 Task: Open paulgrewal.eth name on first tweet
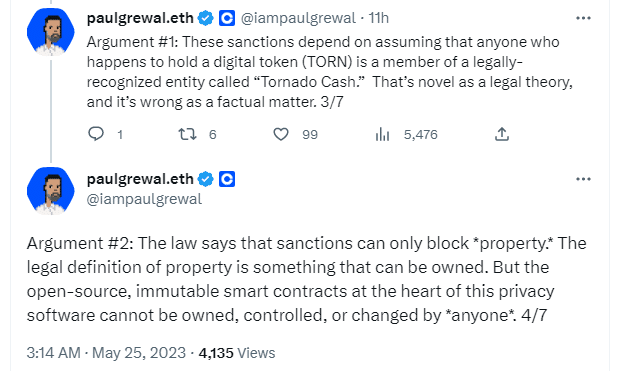(x=140, y=18)
